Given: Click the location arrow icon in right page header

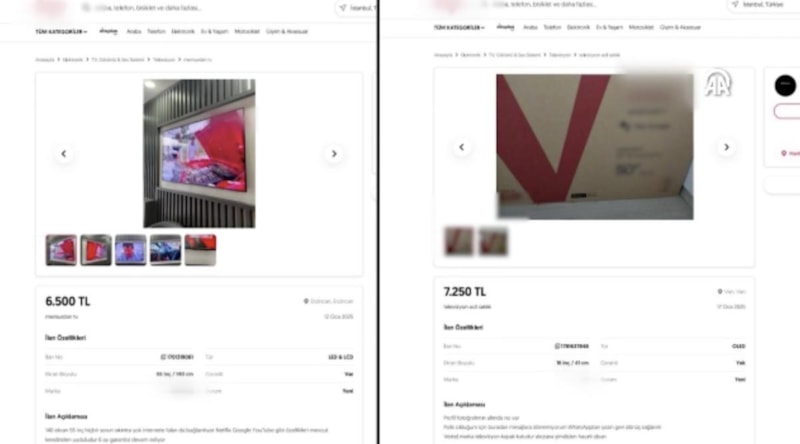Looking at the screenshot, I should tap(735, 4).
